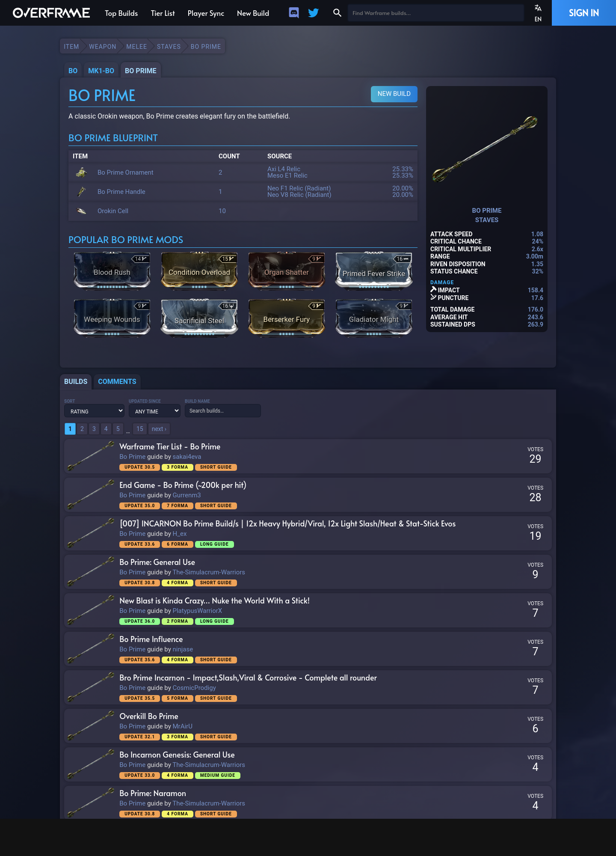
Task: Click the Bo Prime Handle item icon
Action: click(81, 192)
